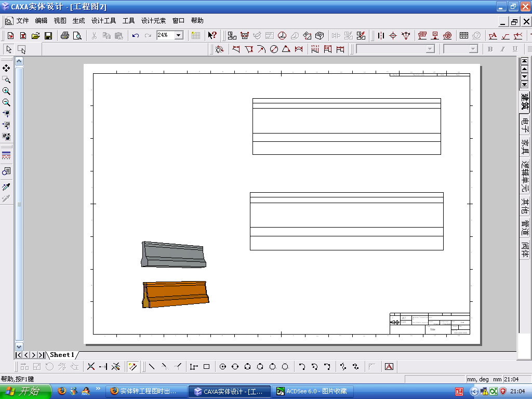Image resolution: width=532 pixels, height=399 pixels.
Task: Select the Zoom In magnifier tool
Action: coord(6,91)
